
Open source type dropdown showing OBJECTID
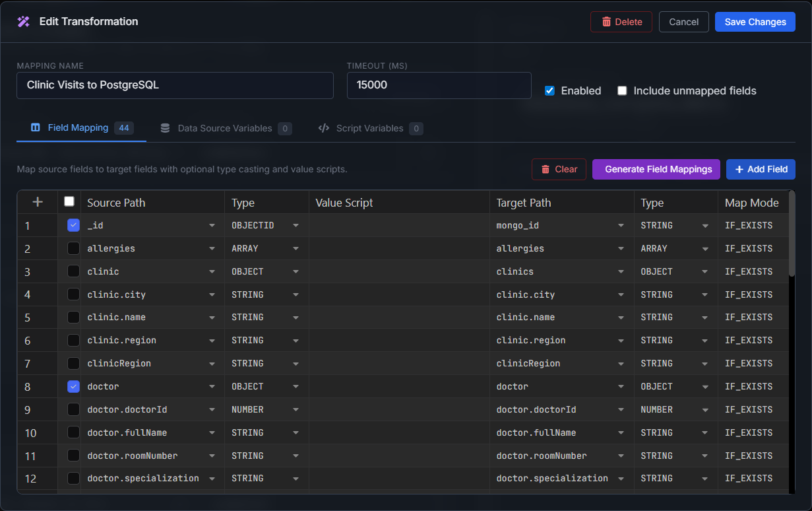296,226
